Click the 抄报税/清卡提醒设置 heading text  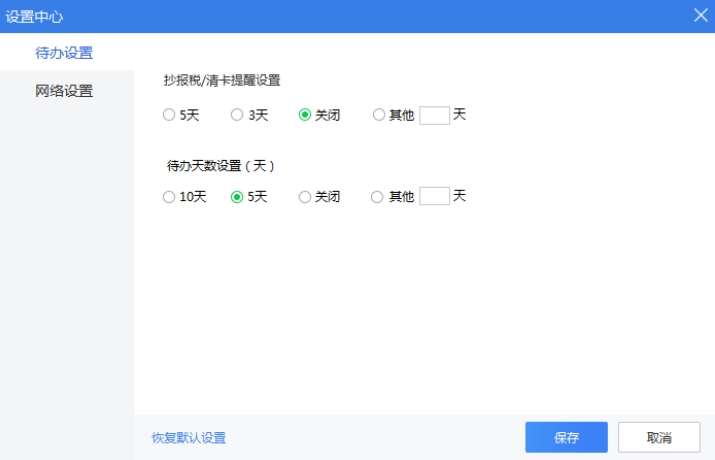[222, 81]
